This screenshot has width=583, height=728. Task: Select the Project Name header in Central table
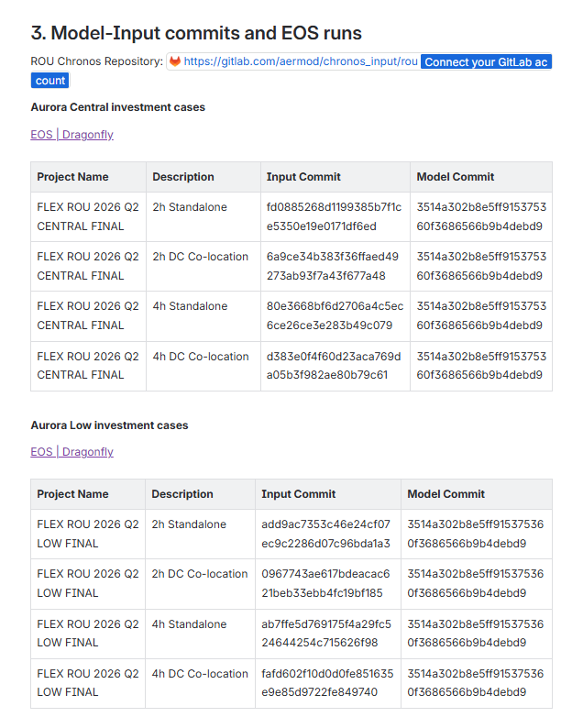[89, 177]
